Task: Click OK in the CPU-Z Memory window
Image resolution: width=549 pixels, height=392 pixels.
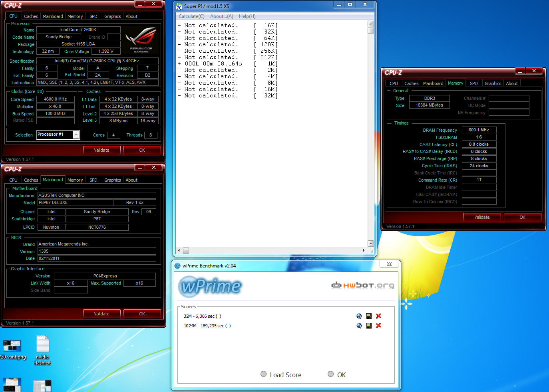Action: pos(523,217)
